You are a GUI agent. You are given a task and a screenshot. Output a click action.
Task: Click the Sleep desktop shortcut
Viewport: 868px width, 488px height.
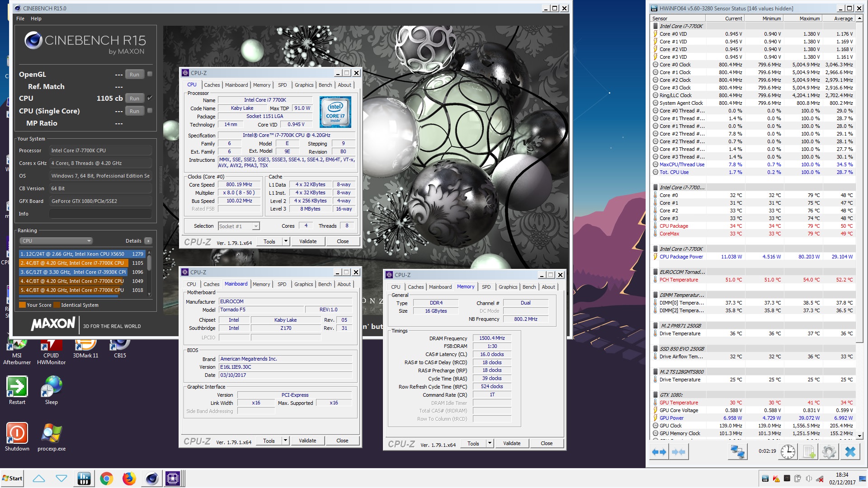[x=52, y=391]
